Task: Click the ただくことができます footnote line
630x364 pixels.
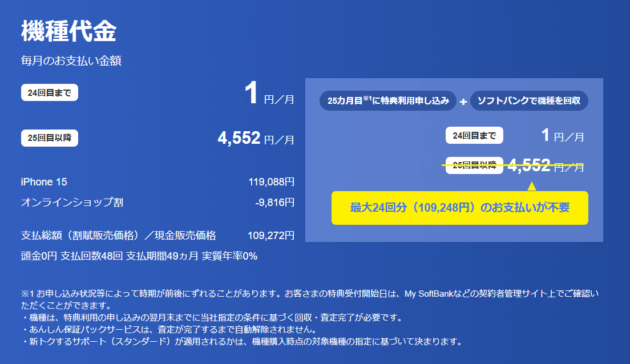Action: click(66, 305)
